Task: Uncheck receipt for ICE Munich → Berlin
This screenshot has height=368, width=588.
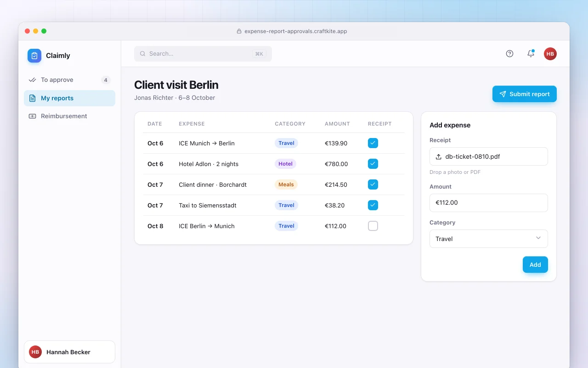Action: [x=373, y=143]
